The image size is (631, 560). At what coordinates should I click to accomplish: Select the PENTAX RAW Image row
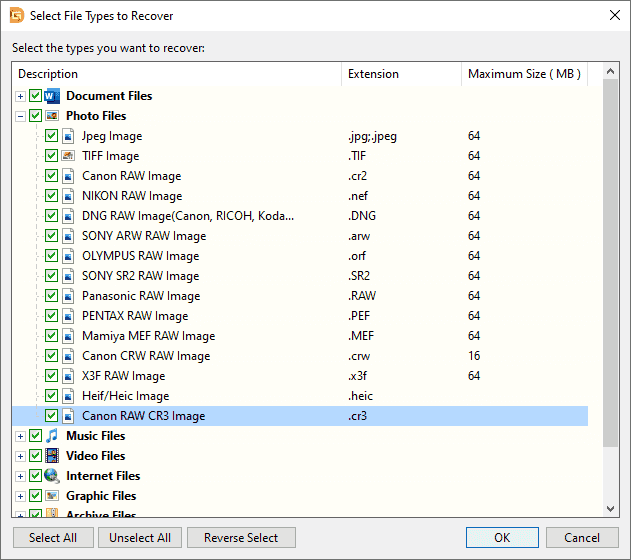coord(135,316)
